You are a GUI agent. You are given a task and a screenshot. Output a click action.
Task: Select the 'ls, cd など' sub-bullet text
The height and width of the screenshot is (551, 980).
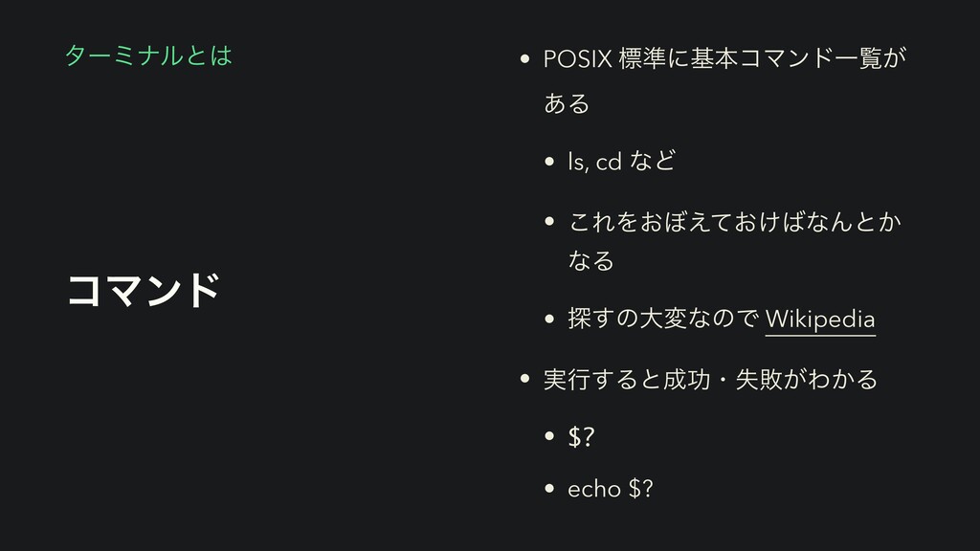pyautogui.click(x=621, y=161)
